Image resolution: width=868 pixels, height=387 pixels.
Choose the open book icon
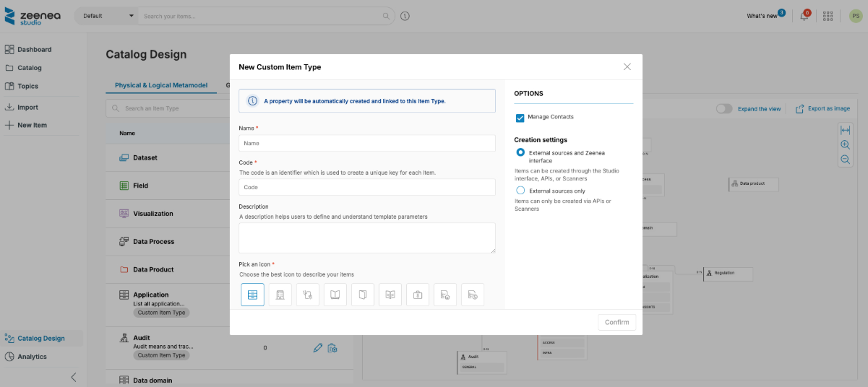(x=335, y=295)
